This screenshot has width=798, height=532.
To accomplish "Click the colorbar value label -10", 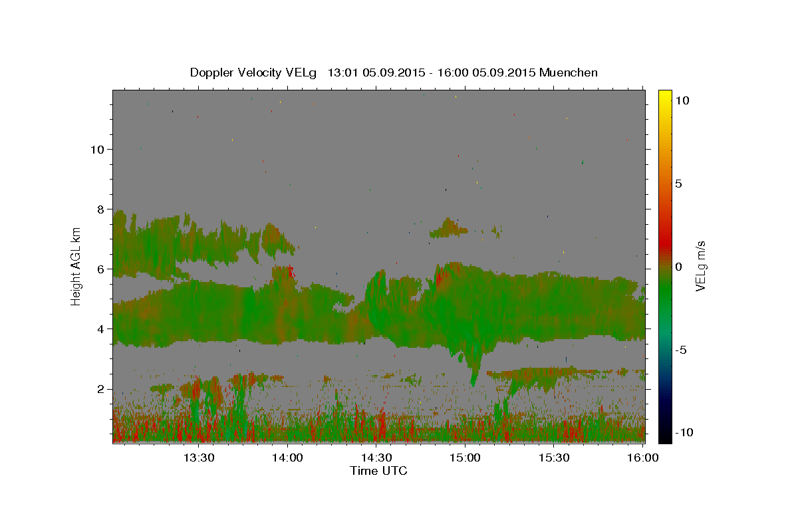I will click(684, 432).
